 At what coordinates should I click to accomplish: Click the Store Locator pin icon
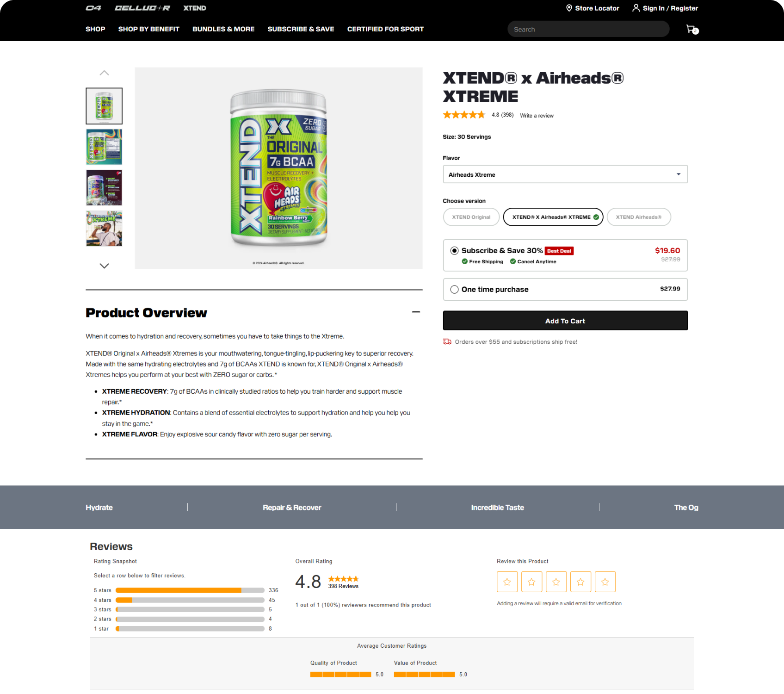[x=569, y=8]
